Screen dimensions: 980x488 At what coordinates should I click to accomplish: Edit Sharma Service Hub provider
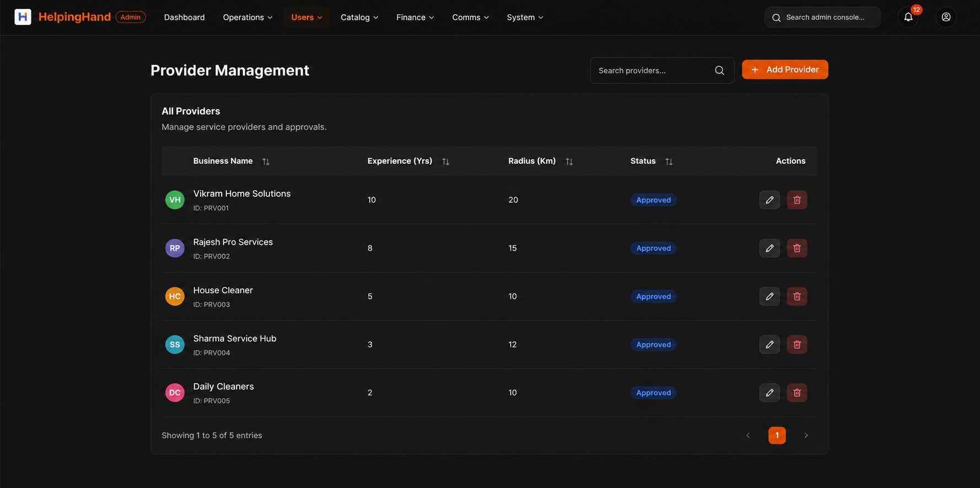tap(769, 345)
